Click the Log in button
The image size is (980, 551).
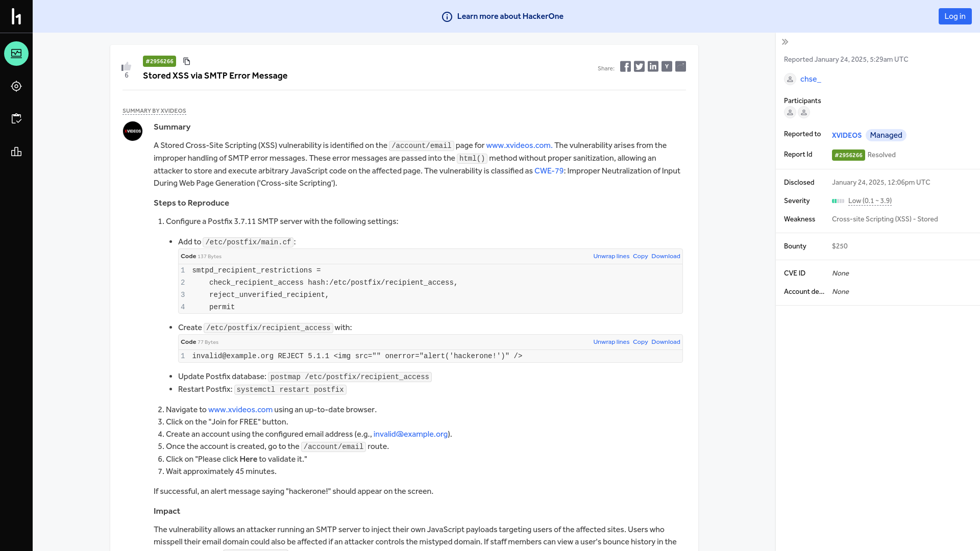pyautogui.click(x=955, y=16)
